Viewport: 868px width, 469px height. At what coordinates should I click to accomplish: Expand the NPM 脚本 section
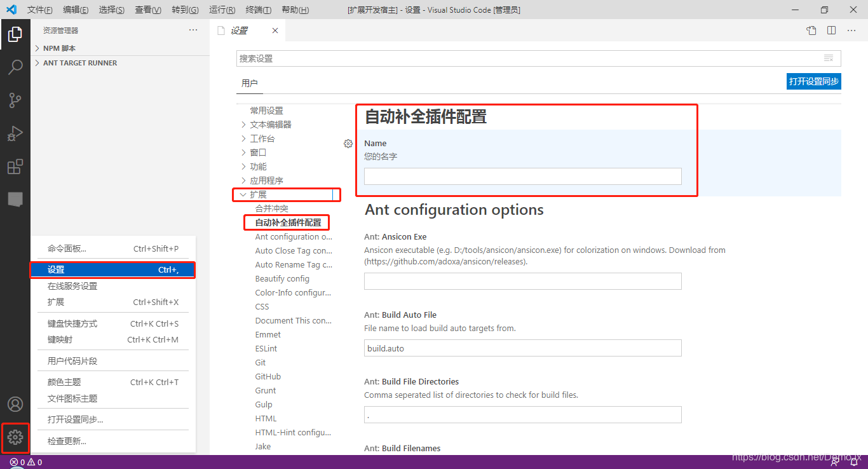tap(120, 48)
